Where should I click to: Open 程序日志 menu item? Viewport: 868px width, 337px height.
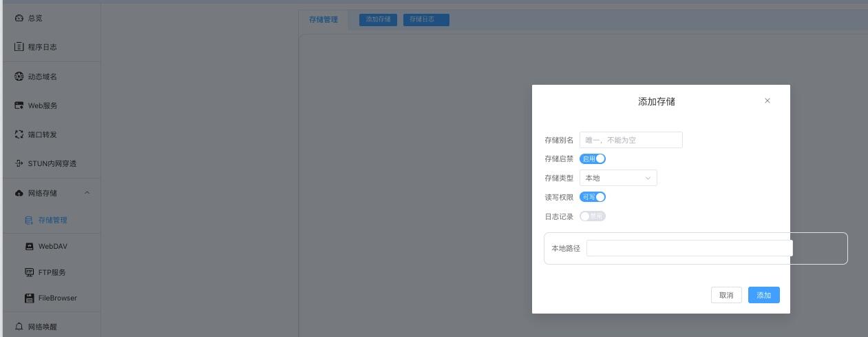pyautogui.click(x=50, y=47)
